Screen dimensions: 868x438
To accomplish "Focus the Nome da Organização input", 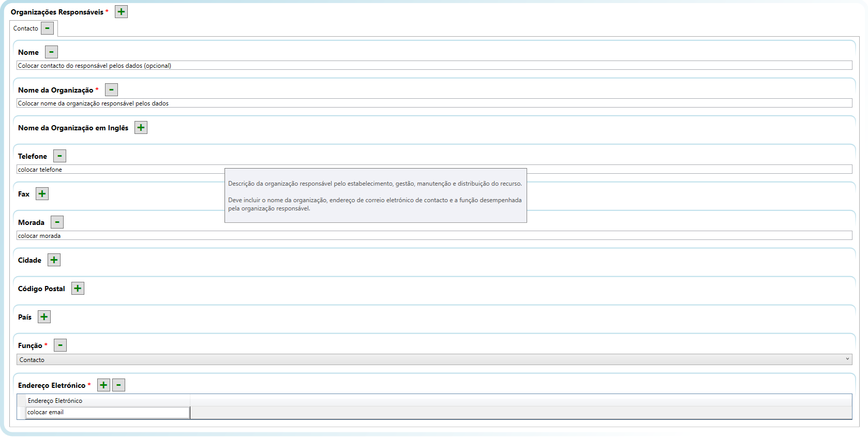I will click(x=434, y=103).
